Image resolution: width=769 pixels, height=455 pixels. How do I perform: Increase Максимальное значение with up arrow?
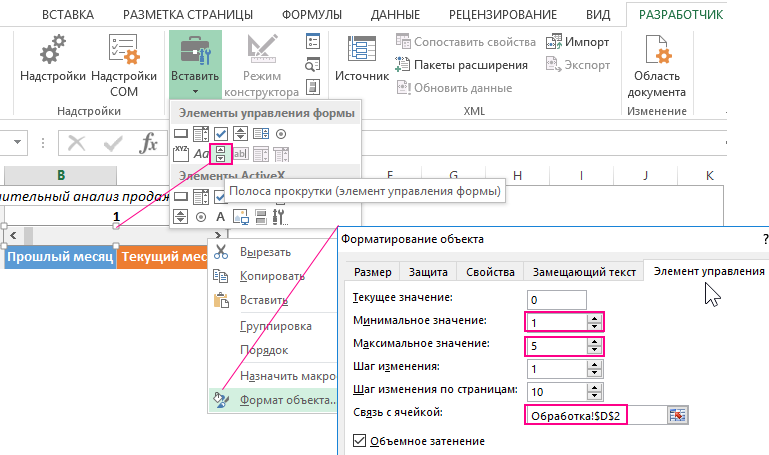pyautogui.click(x=594, y=342)
